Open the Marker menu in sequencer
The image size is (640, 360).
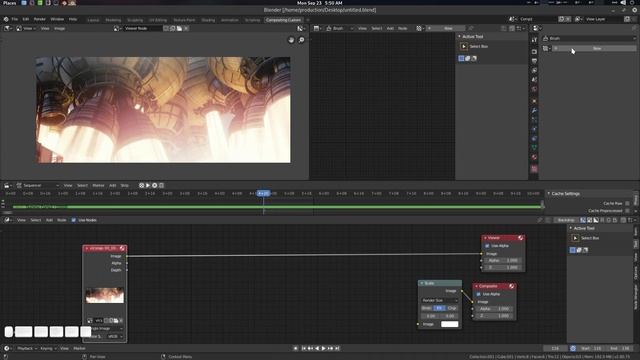pos(98,186)
